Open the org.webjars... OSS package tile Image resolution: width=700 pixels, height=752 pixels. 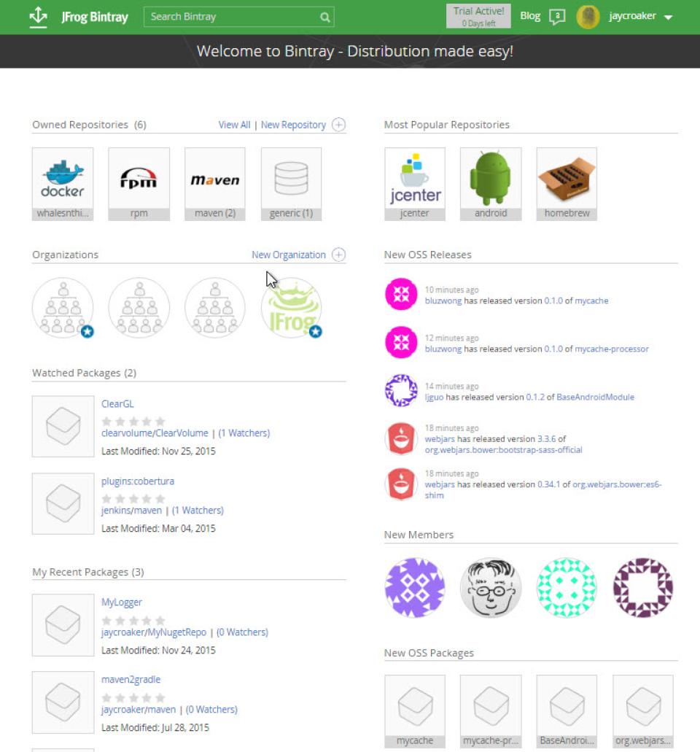coord(643,711)
